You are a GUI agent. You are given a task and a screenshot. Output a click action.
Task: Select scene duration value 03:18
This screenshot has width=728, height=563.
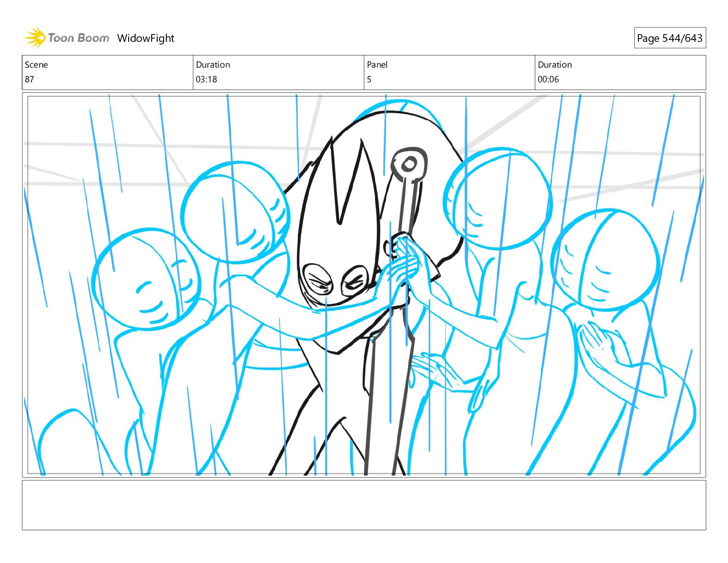click(206, 79)
